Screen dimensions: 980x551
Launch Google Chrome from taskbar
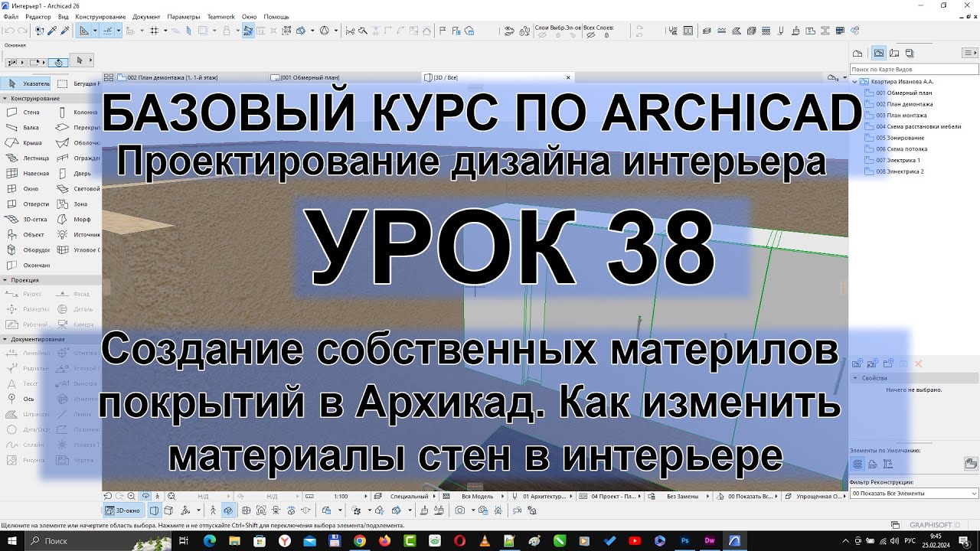360,540
